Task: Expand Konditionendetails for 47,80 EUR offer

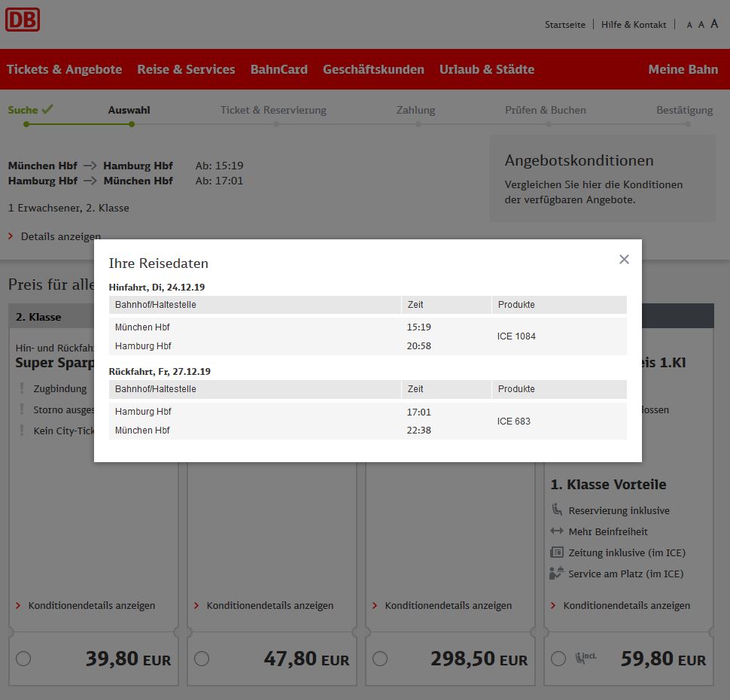Action: coord(269,605)
